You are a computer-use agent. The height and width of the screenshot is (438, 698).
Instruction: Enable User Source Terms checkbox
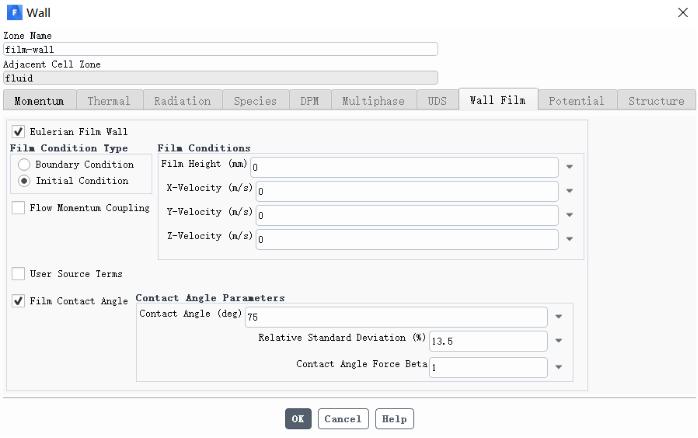click(19, 273)
